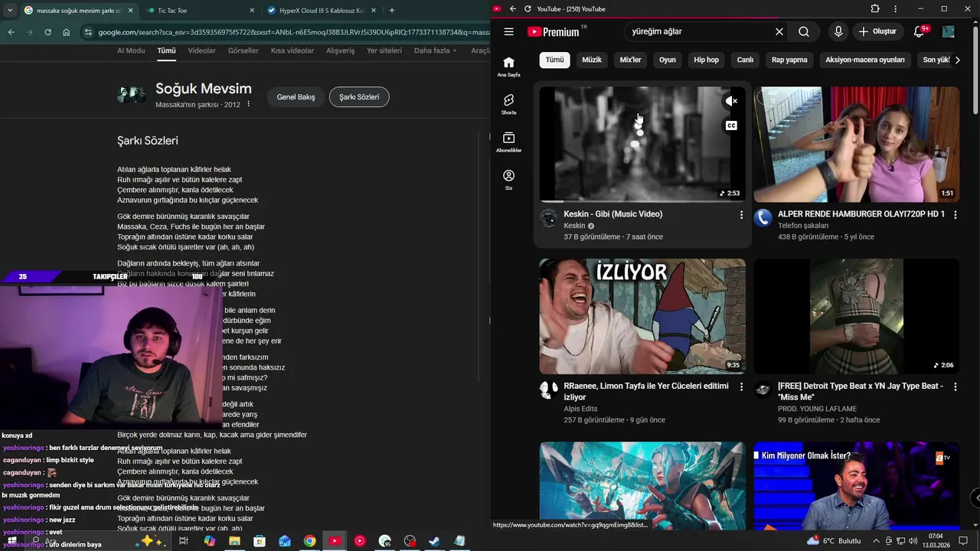
Task: Close the massaka soğuk mevsim tab
Action: click(x=130, y=11)
